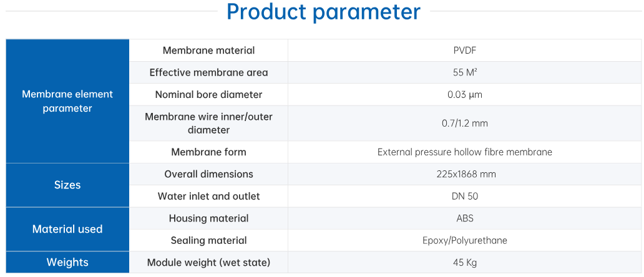The height and width of the screenshot is (277, 644).
Task: Click the Nominal bore diameter label
Action: click(x=208, y=95)
